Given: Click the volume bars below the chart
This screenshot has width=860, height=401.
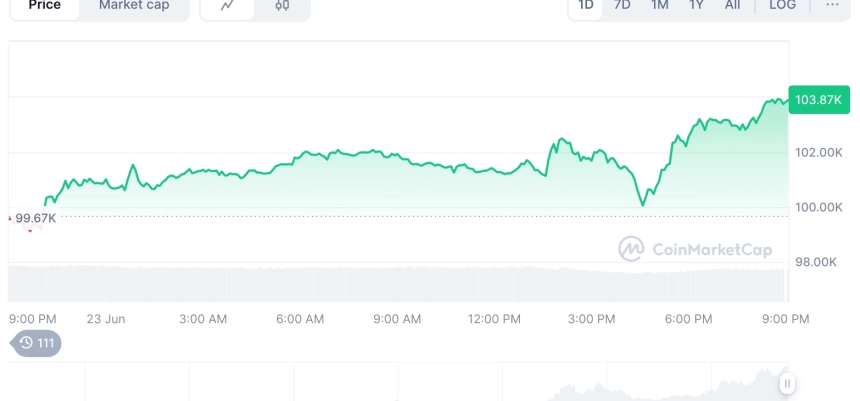Looking at the screenshot, I should (398, 284).
